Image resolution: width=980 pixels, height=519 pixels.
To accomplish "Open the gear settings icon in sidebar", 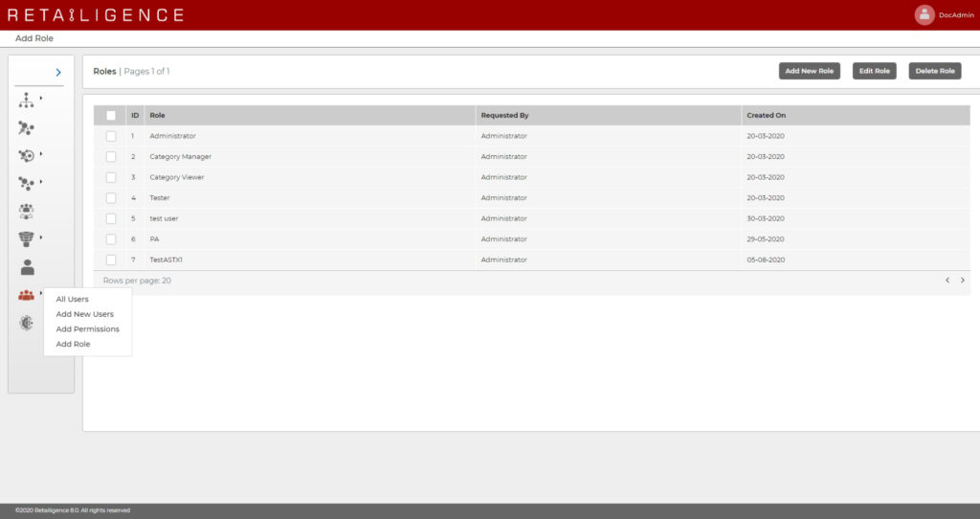I will pos(27,324).
